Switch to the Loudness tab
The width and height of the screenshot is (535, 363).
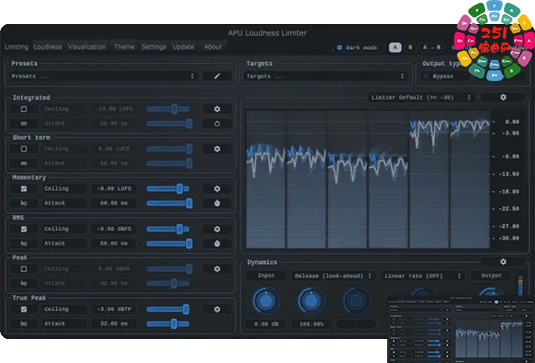click(x=48, y=47)
